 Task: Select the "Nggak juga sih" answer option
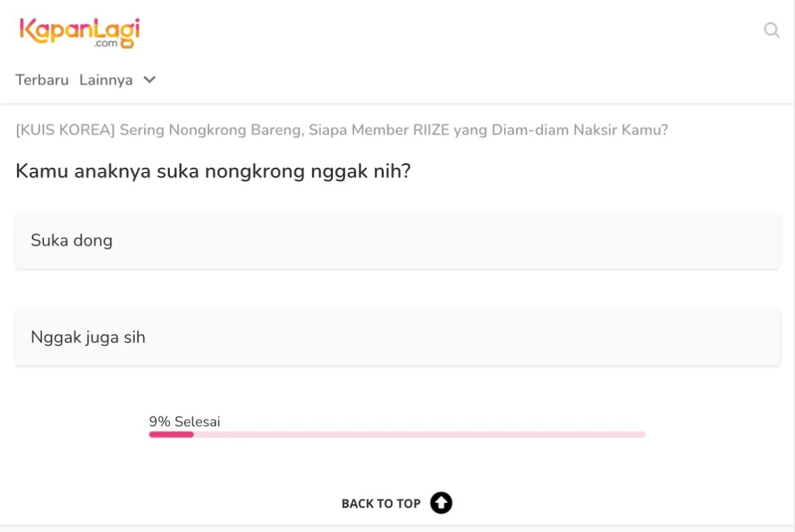397,338
